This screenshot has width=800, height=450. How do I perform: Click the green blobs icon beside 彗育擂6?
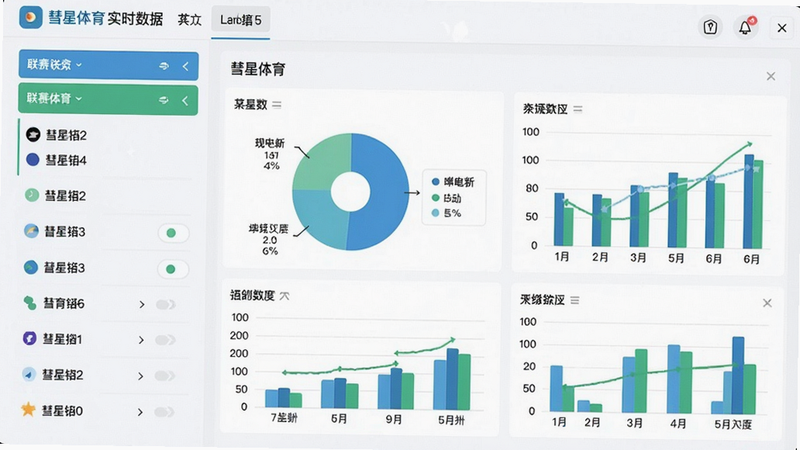[30, 303]
